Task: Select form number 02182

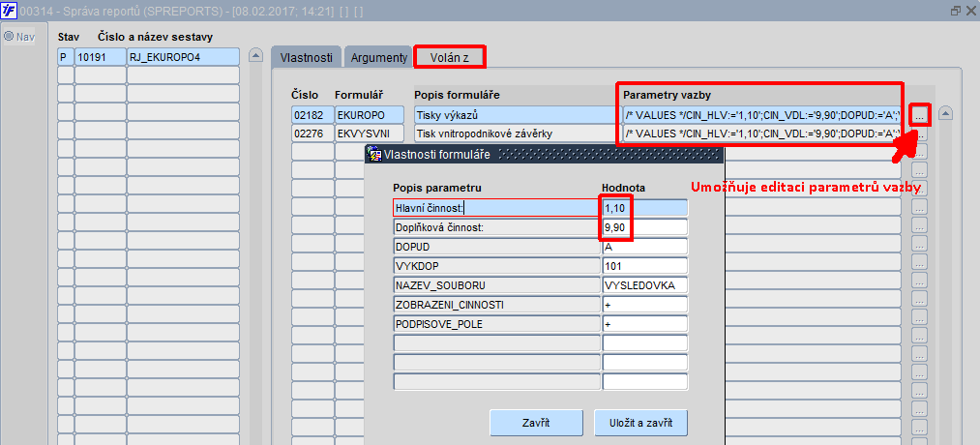Action: click(312, 115)
